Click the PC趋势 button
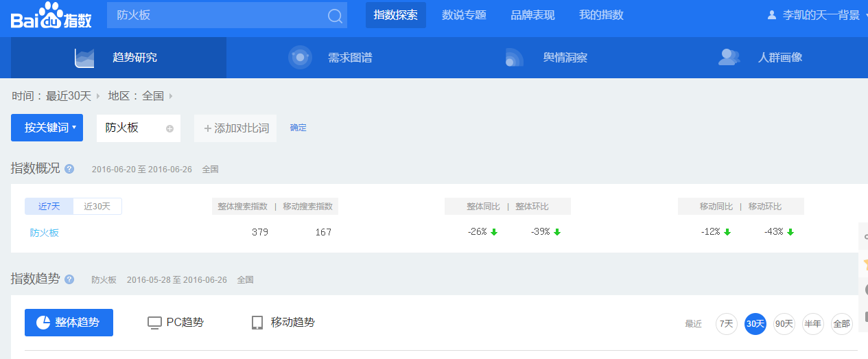The width and height of the screenshot is (868, 359). pos(176,323)
